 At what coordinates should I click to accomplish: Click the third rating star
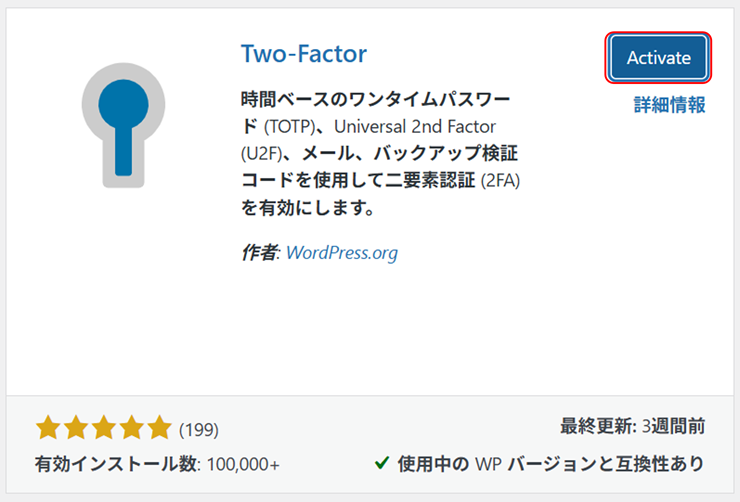(104, 429)
